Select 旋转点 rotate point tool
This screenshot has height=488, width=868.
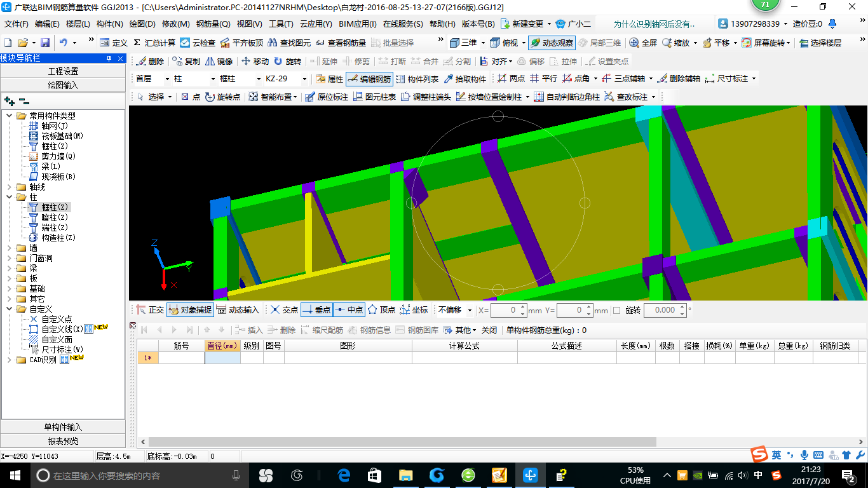[x=222, y=97]
